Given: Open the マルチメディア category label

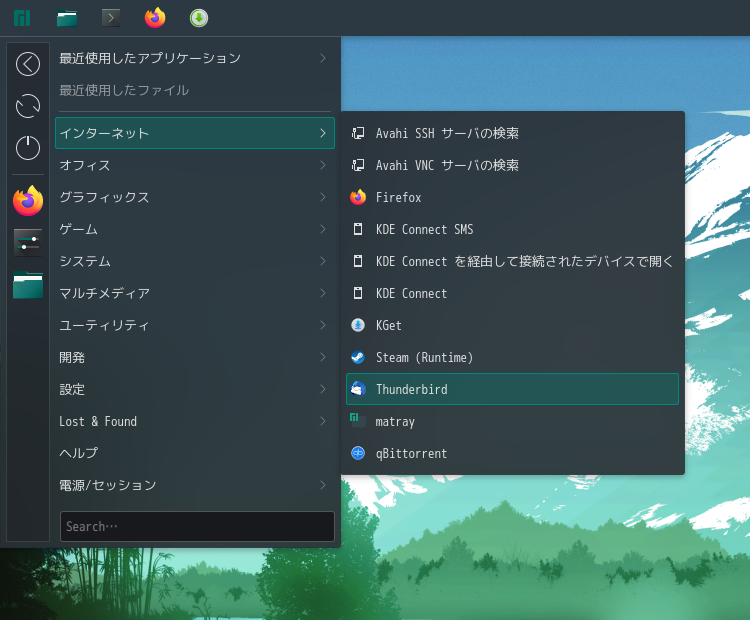Looking at the screenshot, I should [x=104, y=293].
